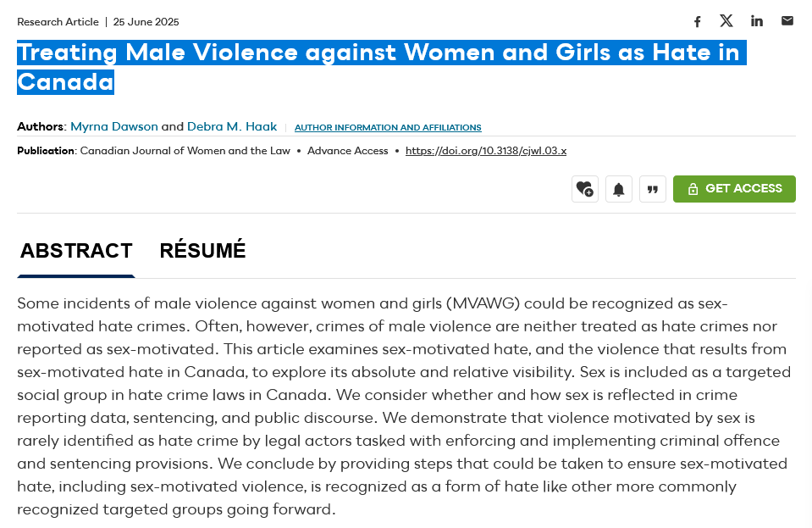Share the article on LinkedIn
The width and height of the screenshot is (812, 528).
pyautogui.click(x=756, y=21)
